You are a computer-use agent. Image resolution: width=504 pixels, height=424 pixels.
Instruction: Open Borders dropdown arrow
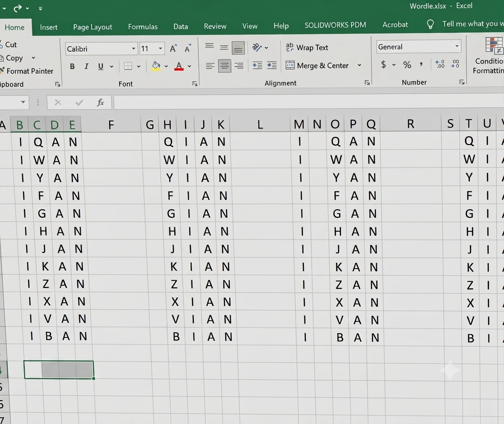pyautogui.click(x=138, y=66)
